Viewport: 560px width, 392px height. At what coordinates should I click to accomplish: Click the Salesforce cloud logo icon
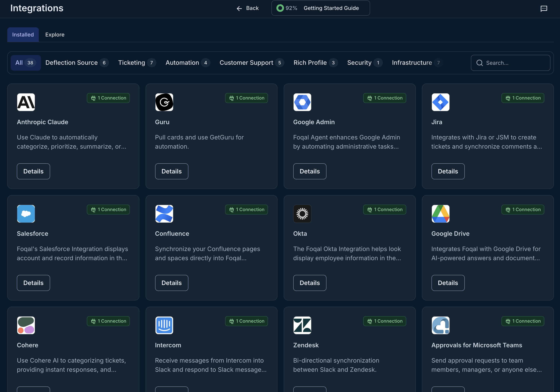pos(26,214)
